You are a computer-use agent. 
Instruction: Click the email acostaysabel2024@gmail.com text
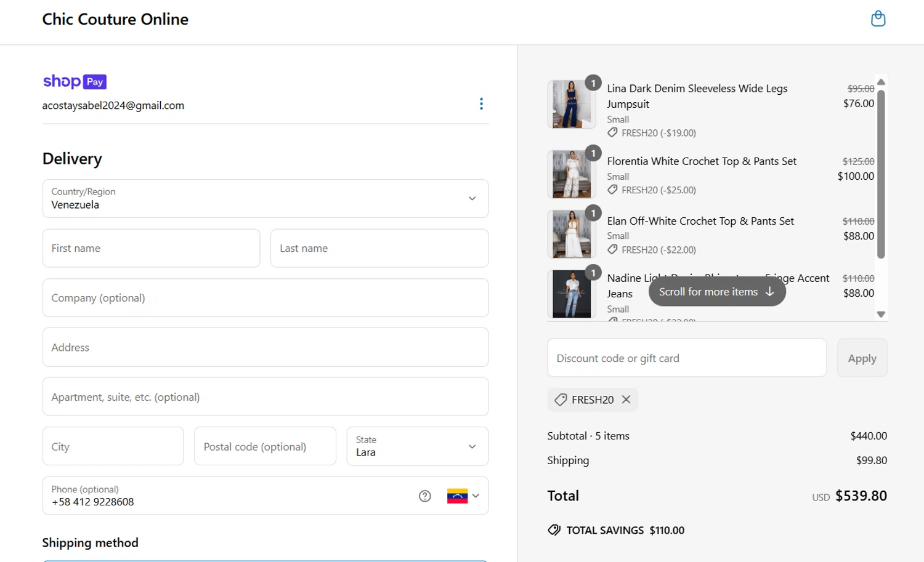point(113,105)
